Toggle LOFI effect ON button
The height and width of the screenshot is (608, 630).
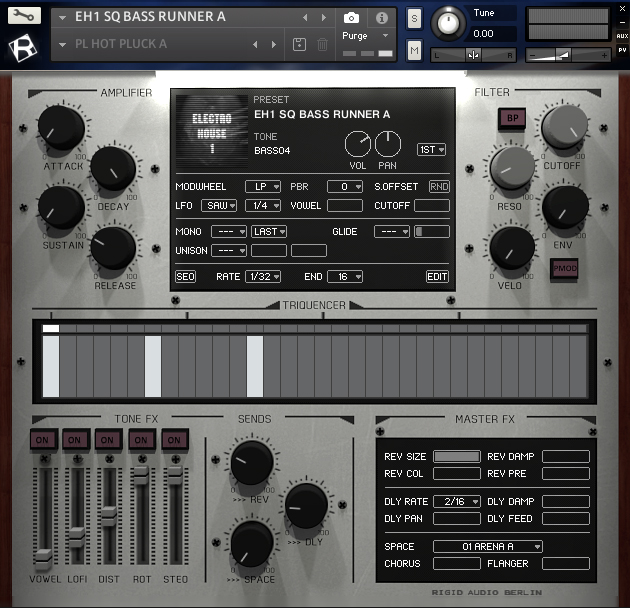(x=74, y=440)
